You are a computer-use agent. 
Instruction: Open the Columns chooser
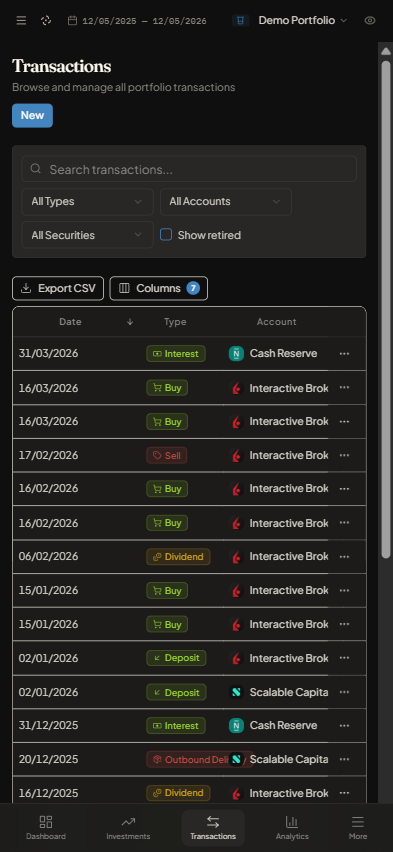(x=159, y=288)
